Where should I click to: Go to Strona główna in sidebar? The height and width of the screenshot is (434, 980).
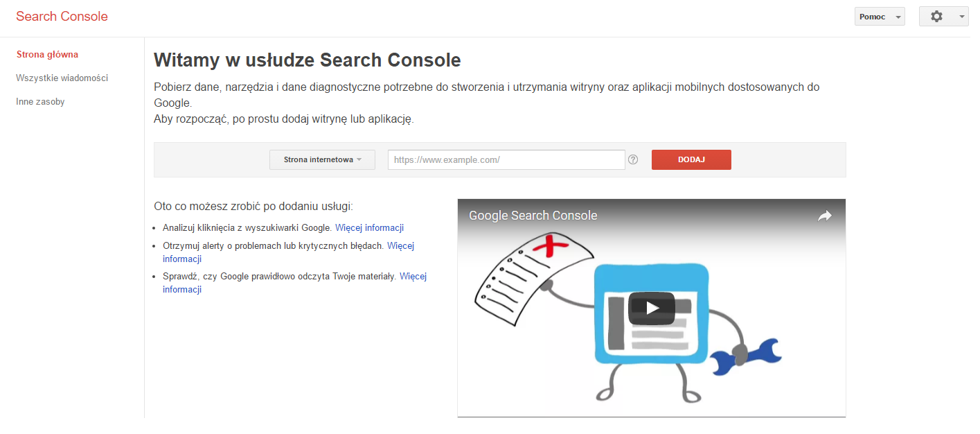pyautogui.click(x=47, y=54)
